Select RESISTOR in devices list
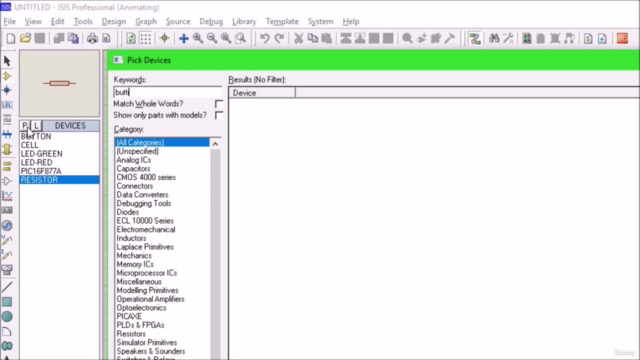This screenshot has height=360, width=640. pos(59,180)
